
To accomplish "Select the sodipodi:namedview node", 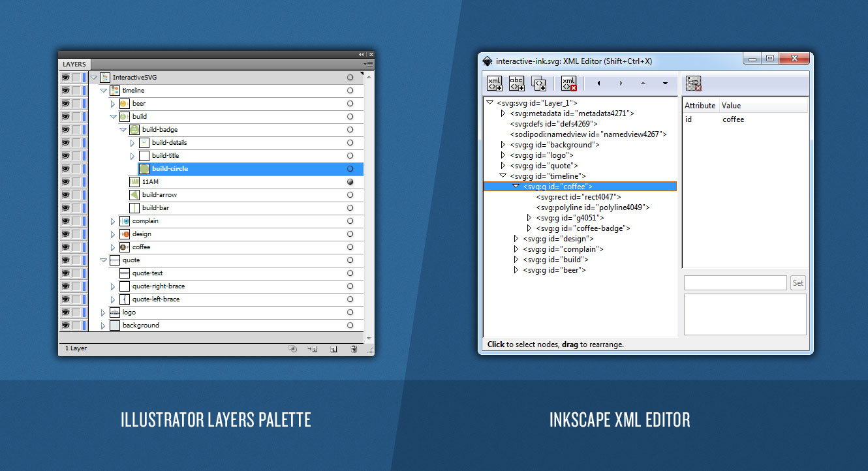I will click(x=588, y=134).
